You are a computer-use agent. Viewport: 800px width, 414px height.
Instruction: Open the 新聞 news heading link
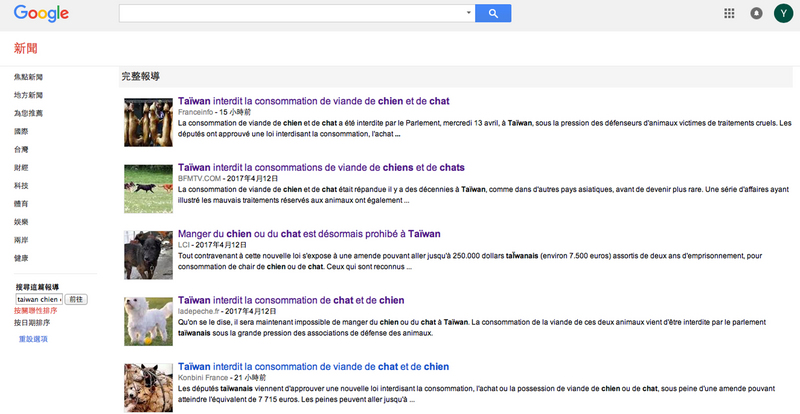tap(26, 49)
